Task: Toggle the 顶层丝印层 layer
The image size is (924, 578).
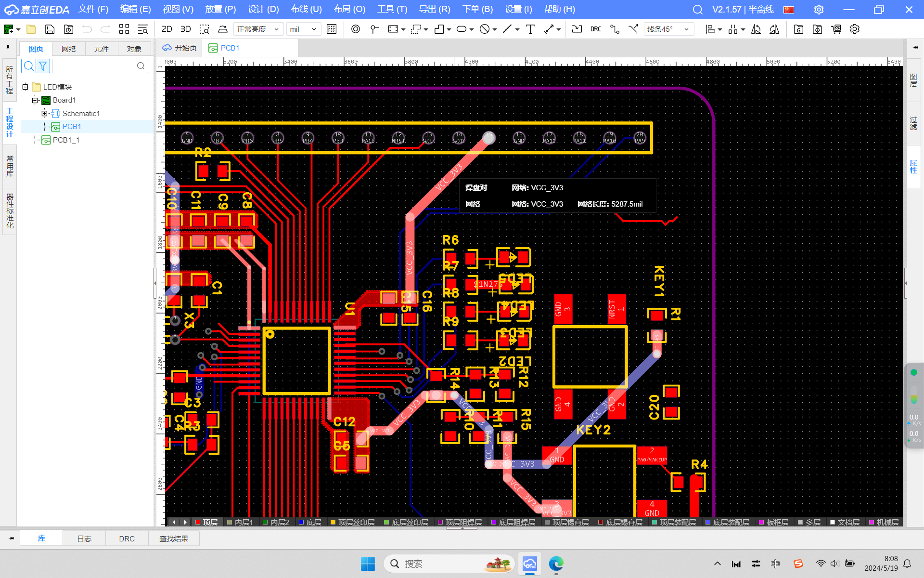Action: (x=356, y=522)
